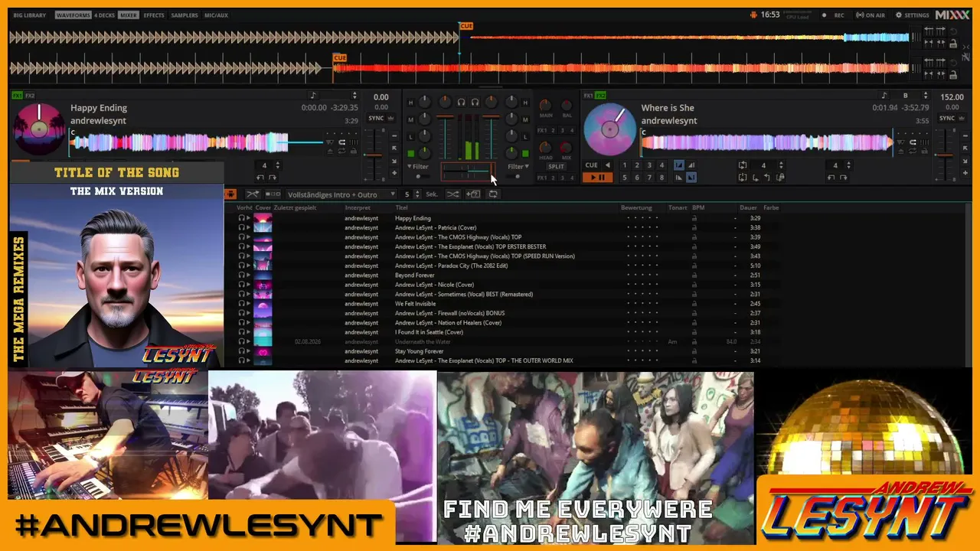Click deck 2 outro start marker icon

pyautogui.click(x=679, y=178)
